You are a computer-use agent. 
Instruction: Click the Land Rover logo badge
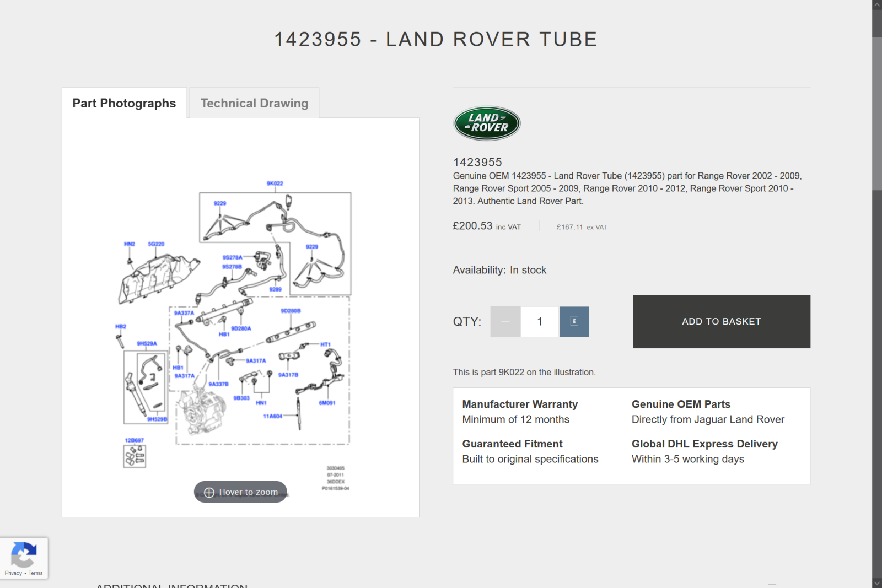pos(487,123)
